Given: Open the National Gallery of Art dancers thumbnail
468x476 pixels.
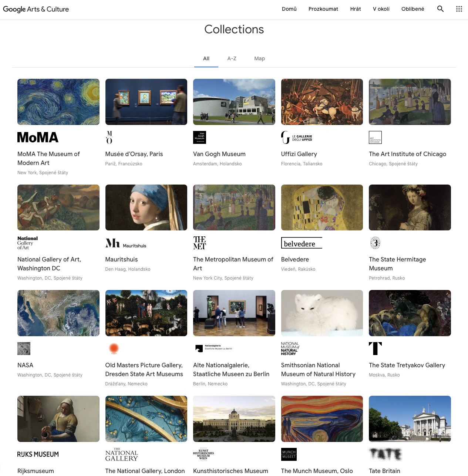Looking at the screenshot, I should (58, 207).
